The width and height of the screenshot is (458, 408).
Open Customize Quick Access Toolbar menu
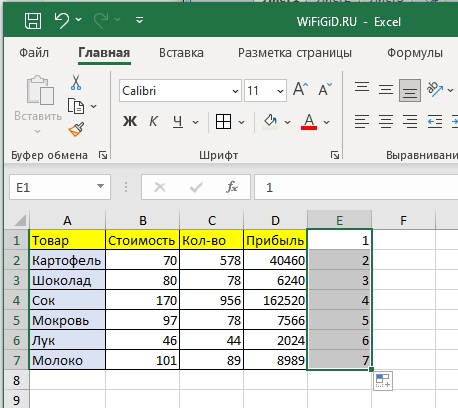[x=140, y=20]
